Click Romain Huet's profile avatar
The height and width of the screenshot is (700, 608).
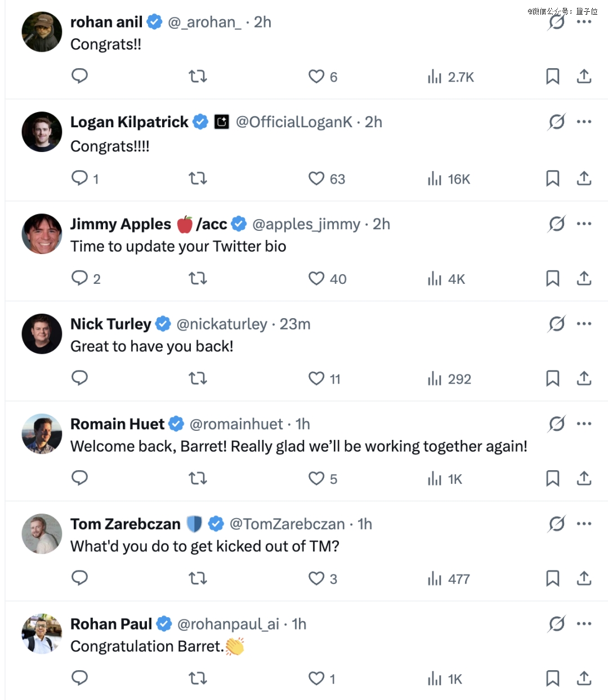42,434
